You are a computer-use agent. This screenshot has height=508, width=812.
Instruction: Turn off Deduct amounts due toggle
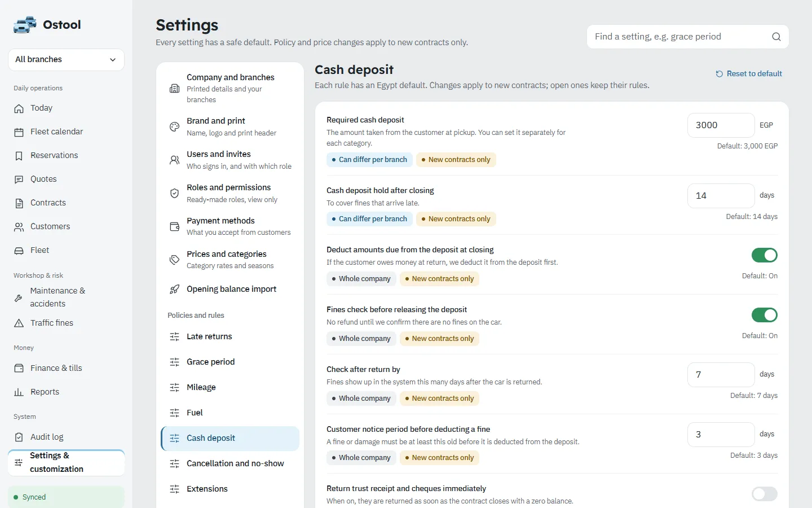pyautogui.click(x=765, y=255)
